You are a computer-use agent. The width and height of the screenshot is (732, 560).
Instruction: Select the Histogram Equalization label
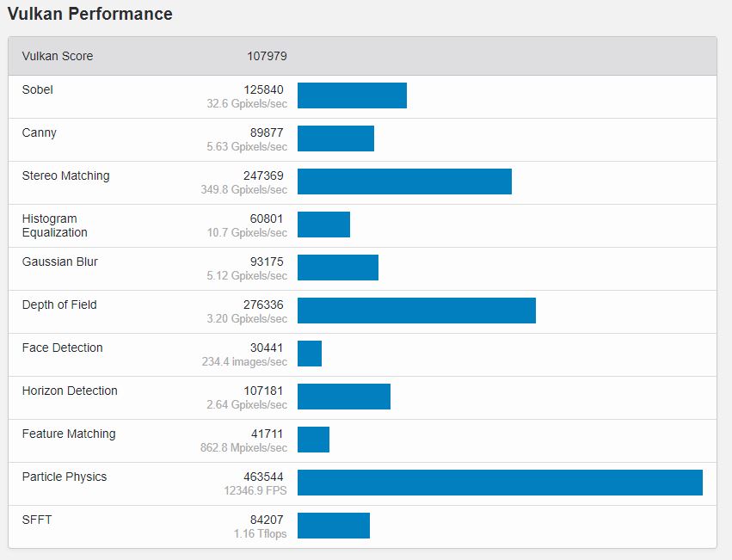pyautogui.click(x=55, y=225)
